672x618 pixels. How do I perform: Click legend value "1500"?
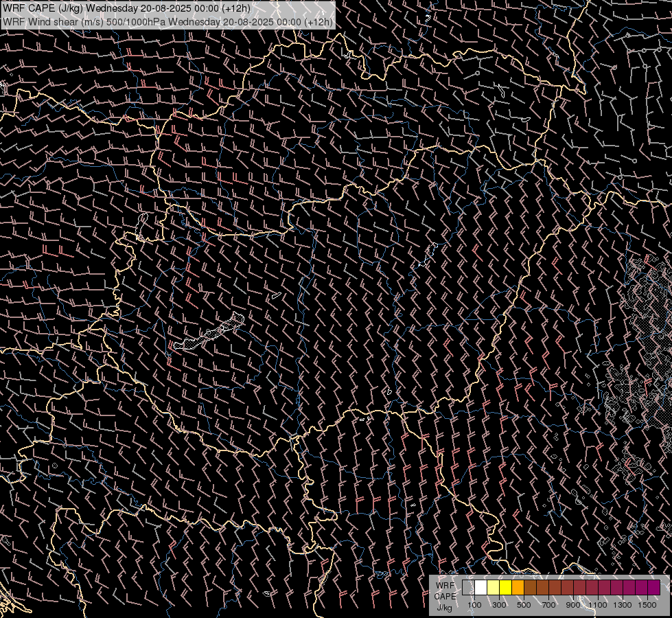coord(647,605)
